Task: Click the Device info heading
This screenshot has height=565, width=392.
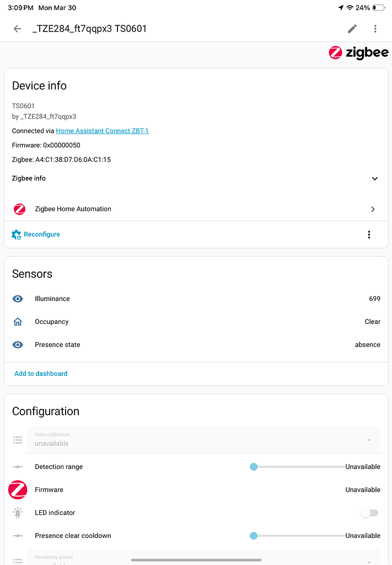Action: click(39, 86)
